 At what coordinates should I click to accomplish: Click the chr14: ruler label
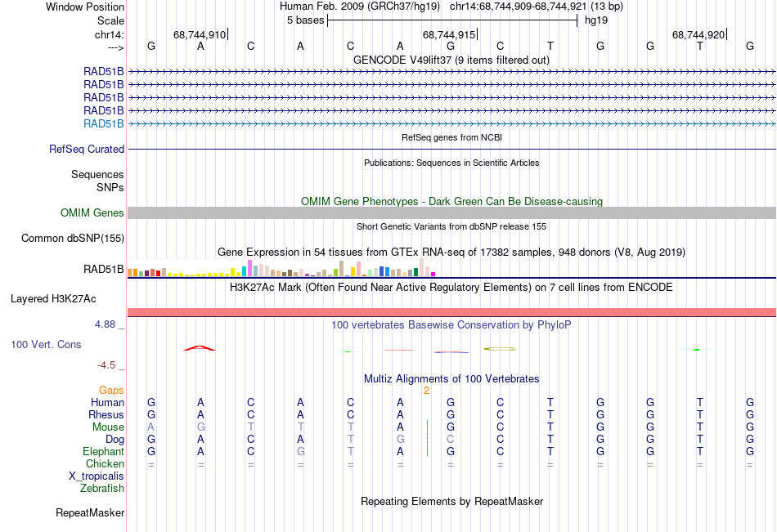pos(109,34)
